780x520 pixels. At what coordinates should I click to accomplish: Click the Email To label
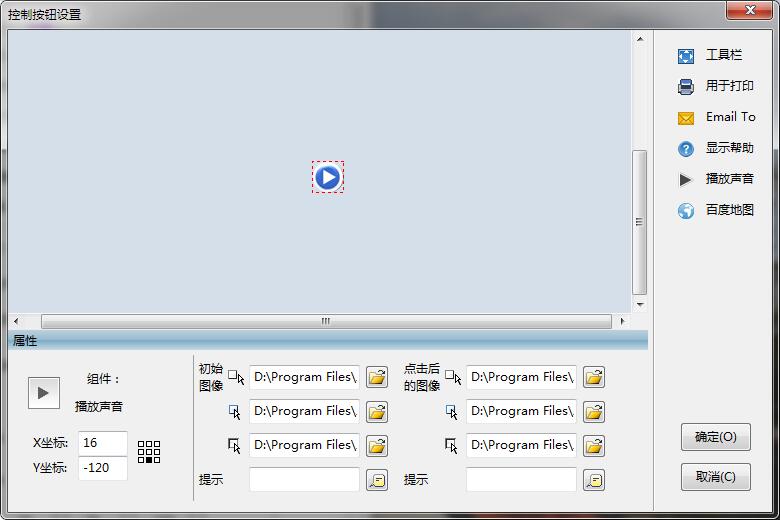click(x=731, y=117)
